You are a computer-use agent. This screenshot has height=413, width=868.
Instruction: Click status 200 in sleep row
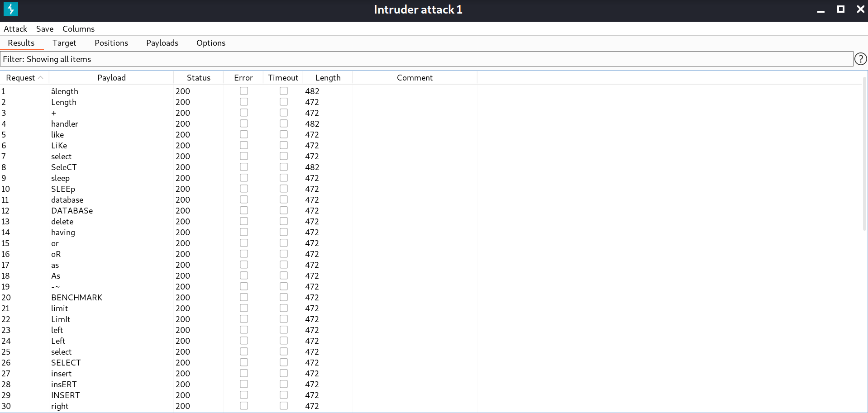tap(183, 178)
